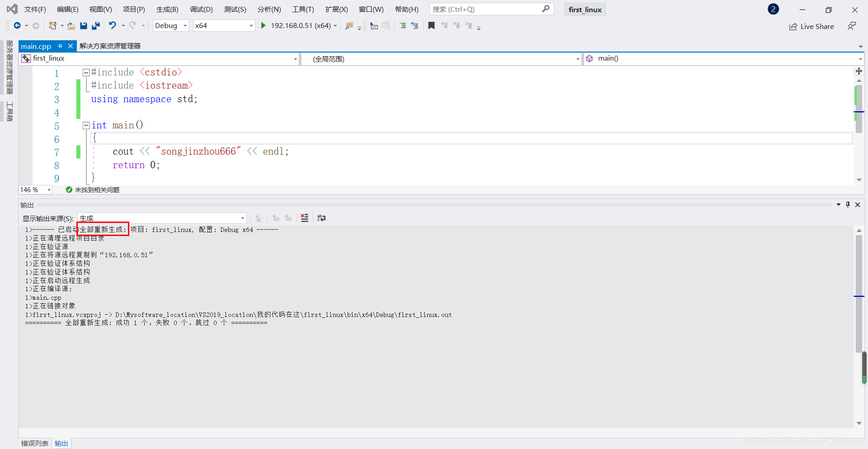Open the 帮助(H) menu

(x=406, y=9)
